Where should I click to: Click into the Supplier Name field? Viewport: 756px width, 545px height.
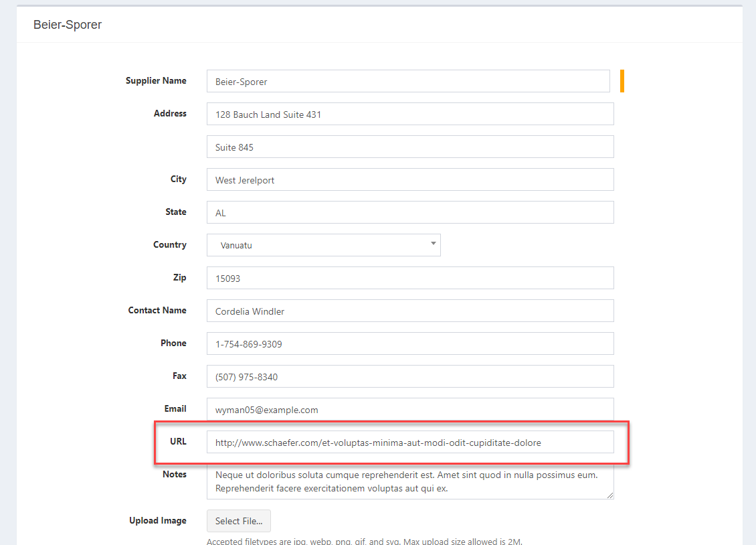[408, 80]
